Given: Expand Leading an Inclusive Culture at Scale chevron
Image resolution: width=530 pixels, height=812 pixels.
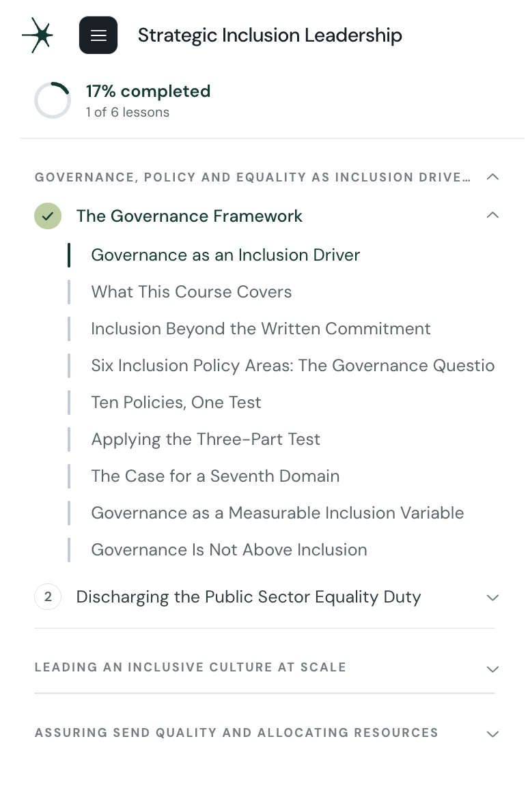Looking at the screenshot, I should (492, 669).
